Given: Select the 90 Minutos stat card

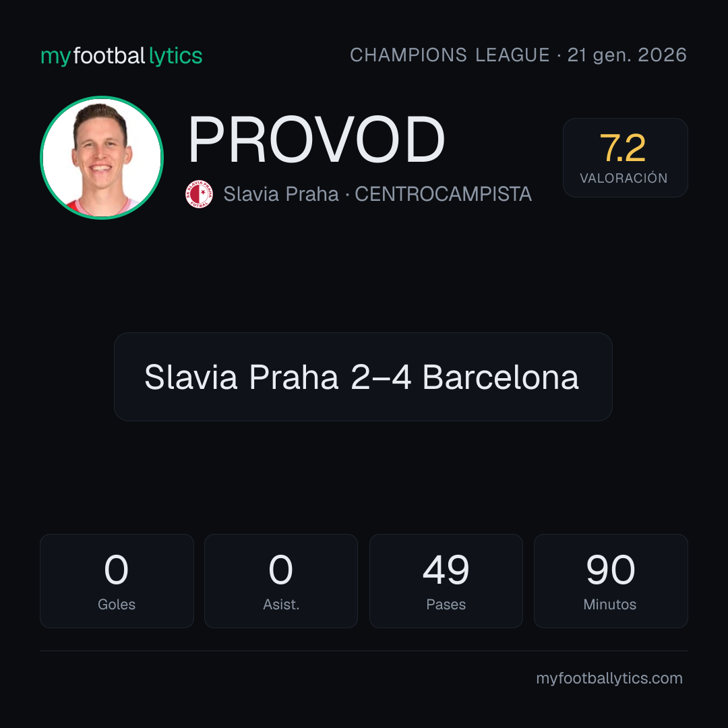Looking at the screenshot, I should click(611, 581).
